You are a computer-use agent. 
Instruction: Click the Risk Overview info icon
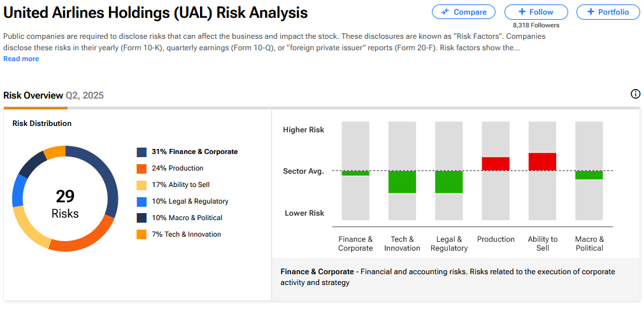tap(635, 94)
